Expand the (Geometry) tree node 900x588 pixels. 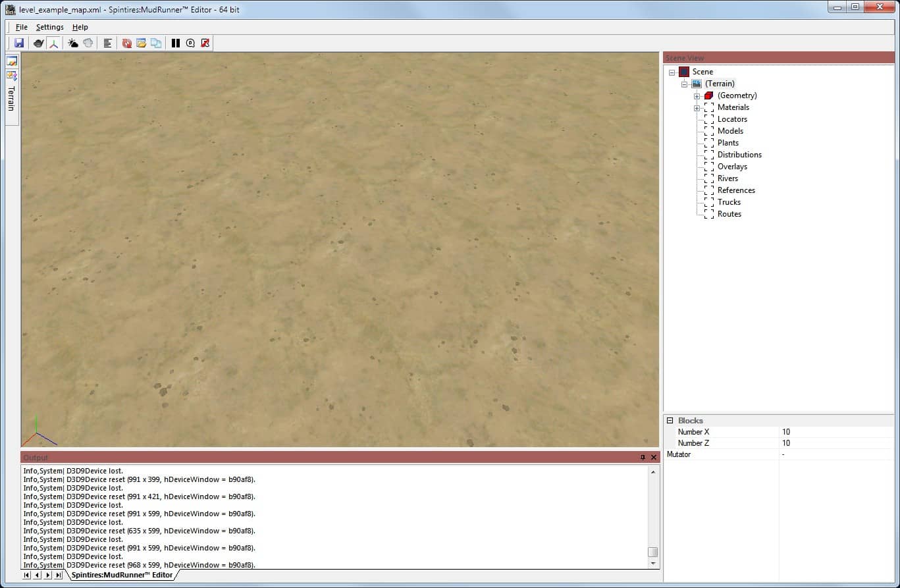tap(697, 96)
